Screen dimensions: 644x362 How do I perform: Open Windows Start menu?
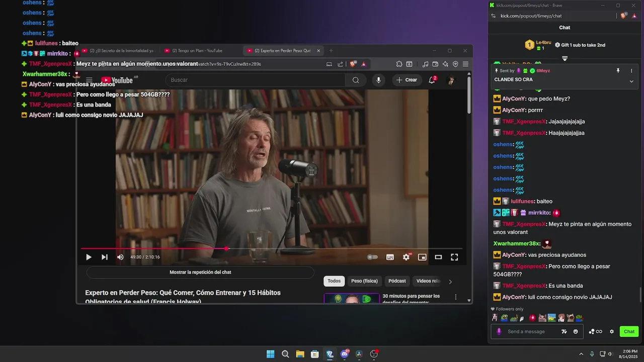(x=270, y=354)
